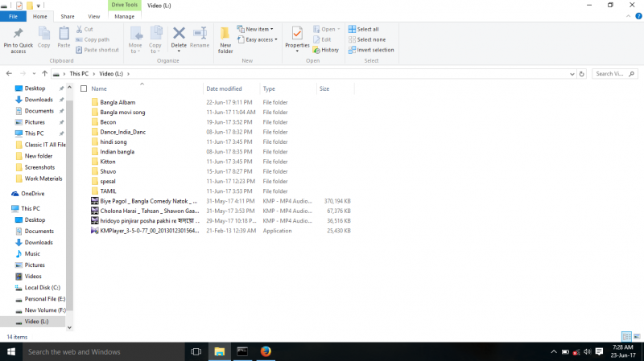Click the red Delete icon
This screenshot has height=361, width=644.
(x=179, y=33)
